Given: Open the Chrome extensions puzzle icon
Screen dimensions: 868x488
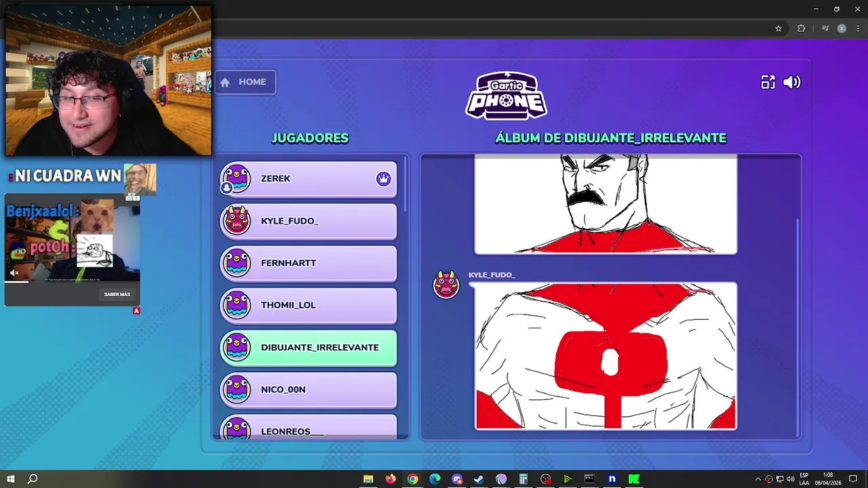Looking at the screenshot, I should click(x=801, y=28).
